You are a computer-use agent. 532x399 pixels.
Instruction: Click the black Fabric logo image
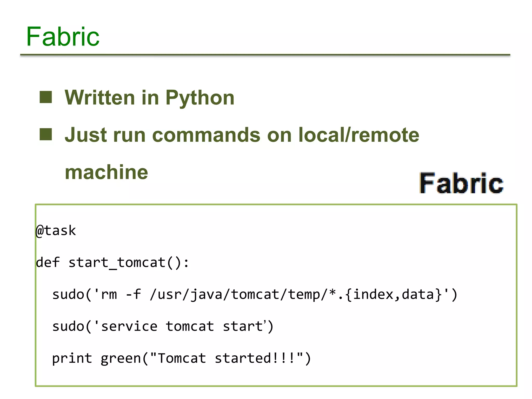pos(461,183)
